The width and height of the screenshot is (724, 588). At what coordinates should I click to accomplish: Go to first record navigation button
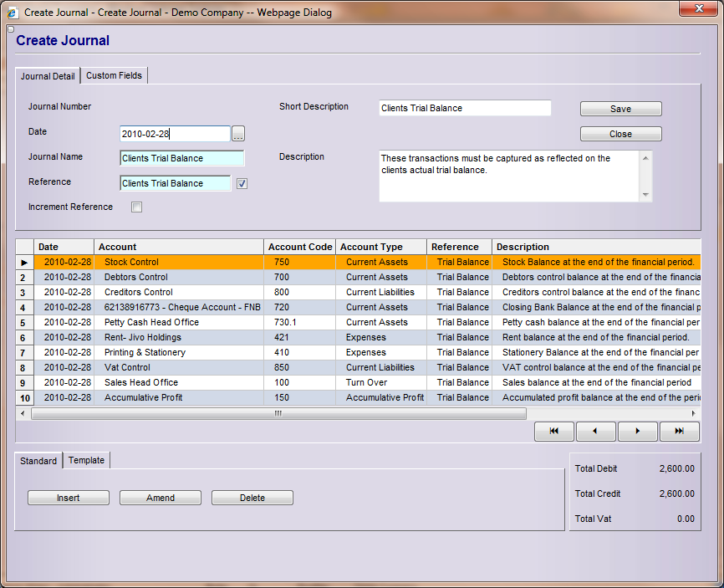(x=555, y=432)
